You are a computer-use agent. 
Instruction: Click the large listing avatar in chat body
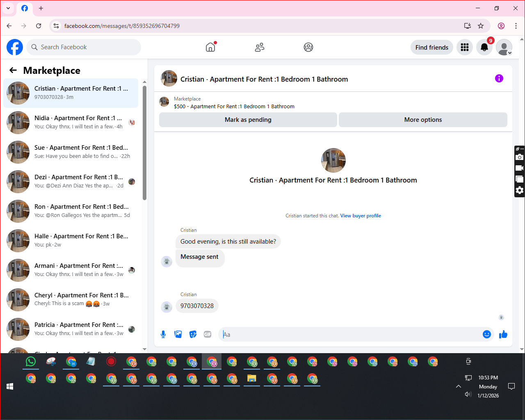pyautogui.click(x=333, y=160)
